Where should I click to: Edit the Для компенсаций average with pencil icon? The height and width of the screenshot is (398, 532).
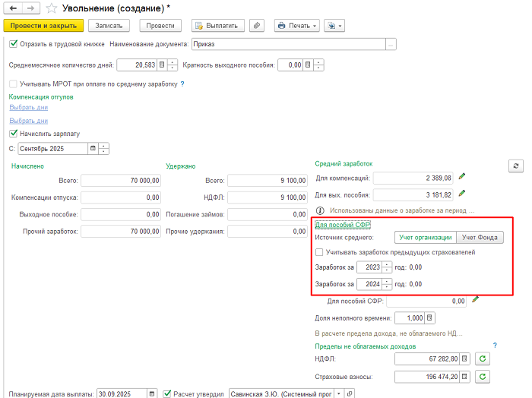[462, 177]
